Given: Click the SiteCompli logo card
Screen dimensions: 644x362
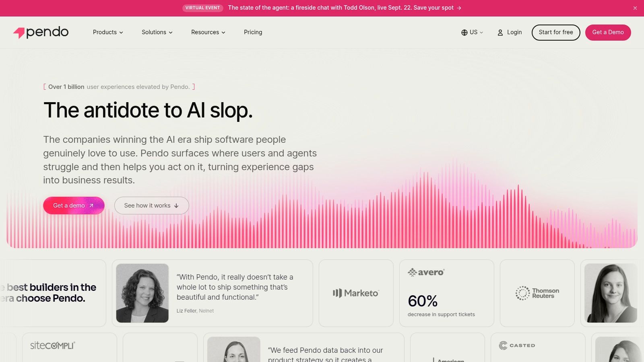Looking at the screenshot, I should [70, 347].
